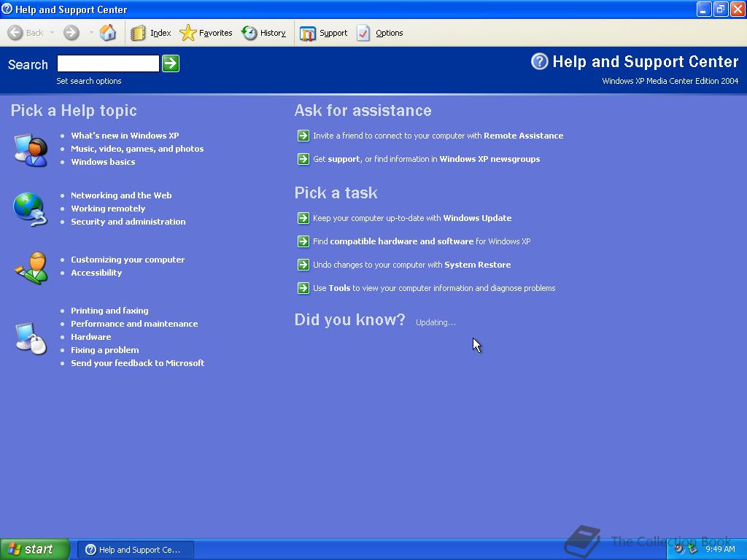This screenshot has height=560, width=747.
Task: Open Windows Update task link
Action: (412, 218)
